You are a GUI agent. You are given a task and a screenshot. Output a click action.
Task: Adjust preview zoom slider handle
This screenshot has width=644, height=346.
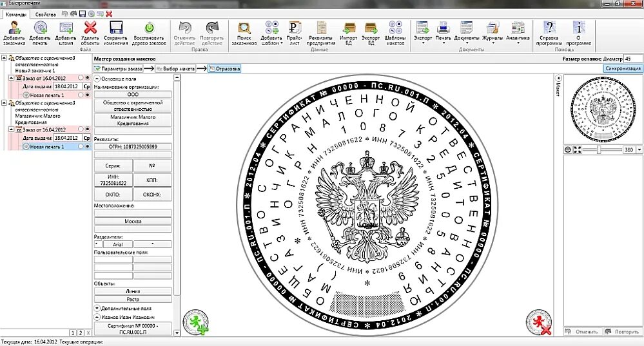point(599,150)
